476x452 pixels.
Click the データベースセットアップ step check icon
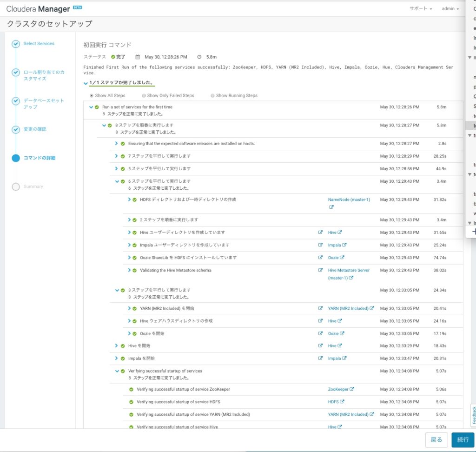(x=16, y=101)
